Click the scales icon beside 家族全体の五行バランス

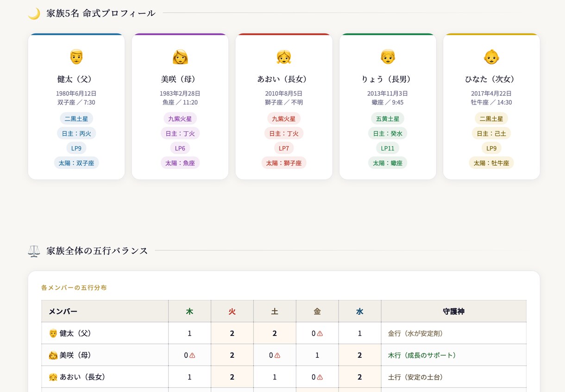[x=34, y=251]
